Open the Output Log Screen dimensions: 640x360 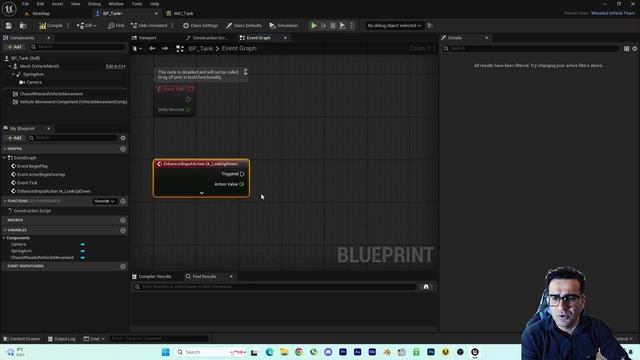[x=62, y=339]
